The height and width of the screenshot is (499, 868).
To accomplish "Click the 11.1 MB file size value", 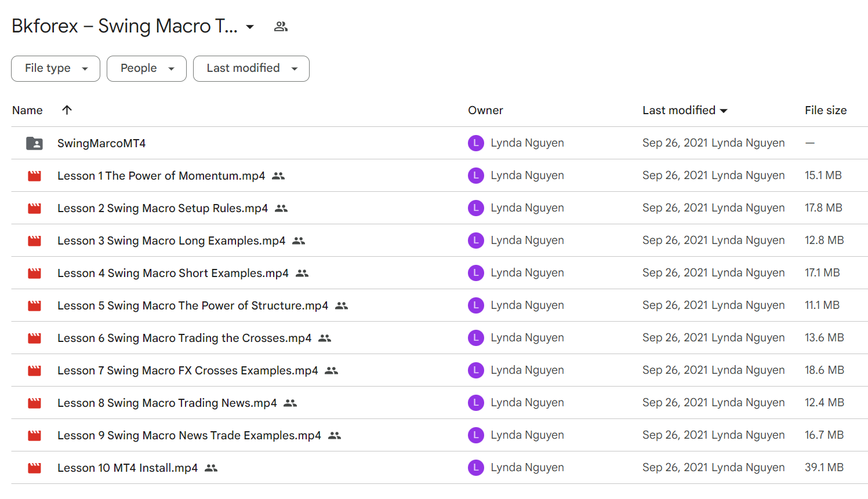I will click(x=822, y=305).
